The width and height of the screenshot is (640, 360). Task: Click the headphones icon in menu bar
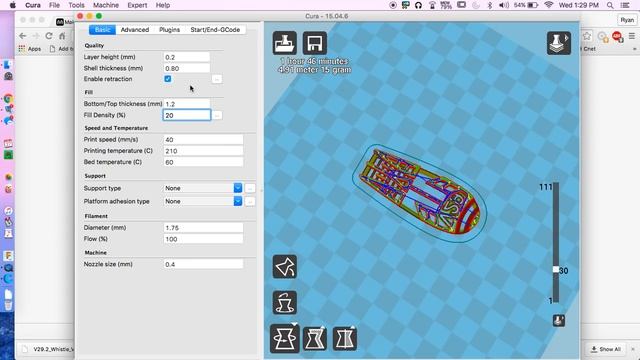(418, 5)
